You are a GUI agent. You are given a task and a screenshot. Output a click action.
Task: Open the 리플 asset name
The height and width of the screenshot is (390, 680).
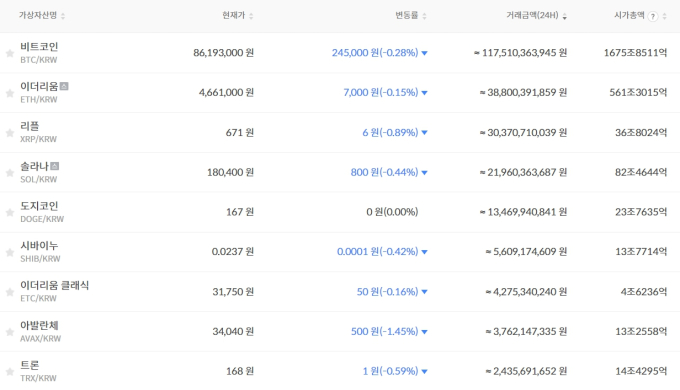coord(29,126)
